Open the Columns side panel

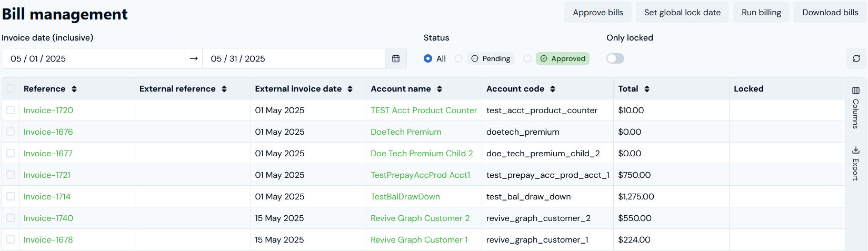(855, 108)
